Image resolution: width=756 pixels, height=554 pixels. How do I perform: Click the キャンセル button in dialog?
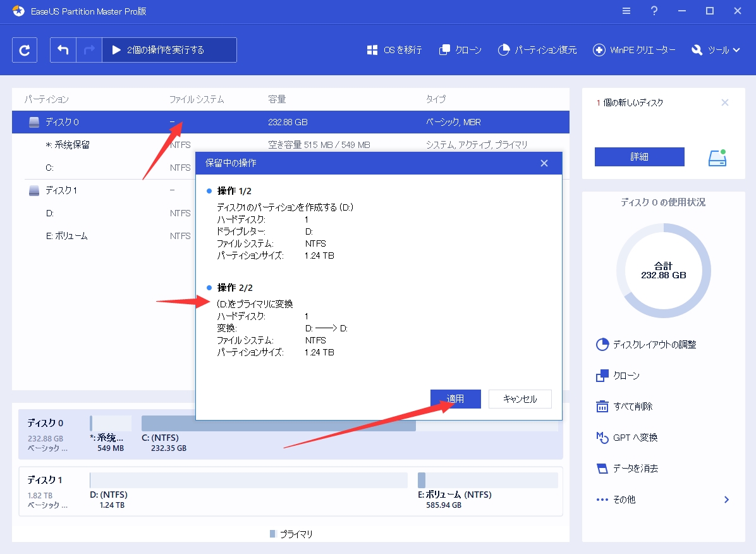pos(520,398)
